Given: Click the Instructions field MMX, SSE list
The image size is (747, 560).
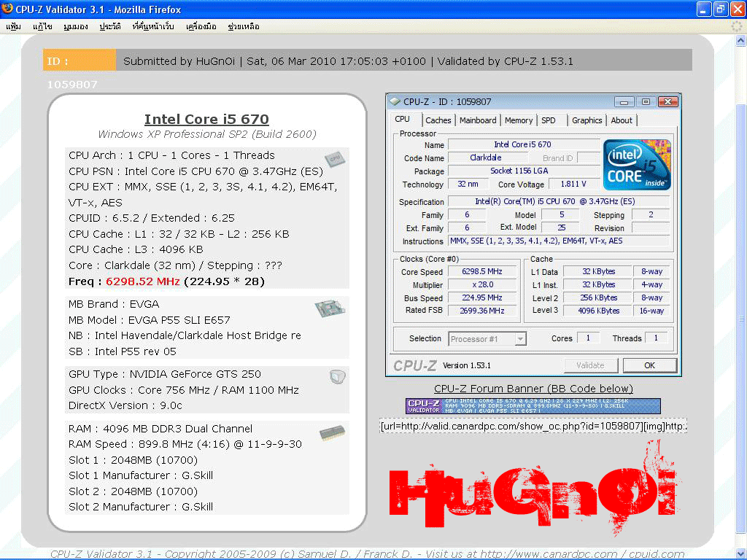Looking at the screenshot, I should [x=558, y=241].
